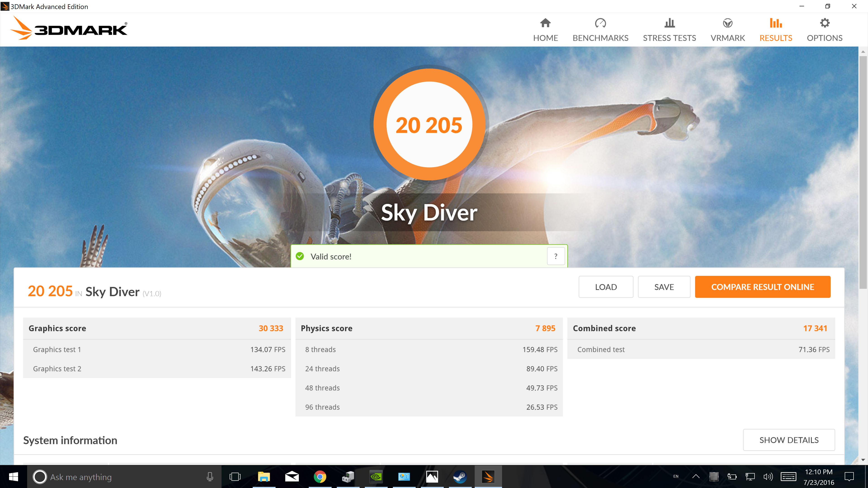The height and width of the screenshot is (488, 868).
Task: Open NVIDIA app in taskbar
Action: [376, 477]
